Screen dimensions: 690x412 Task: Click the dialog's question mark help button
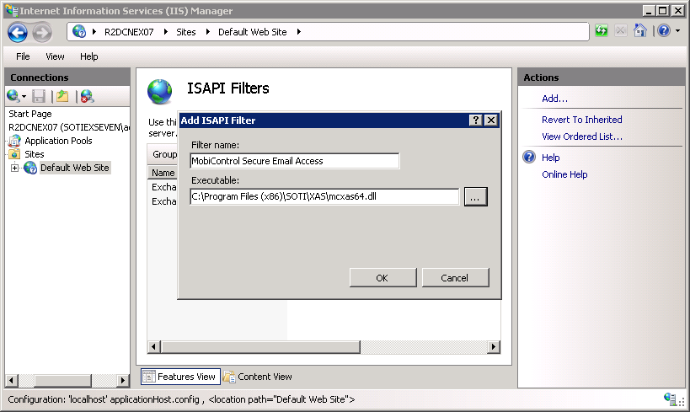coord(475,120)
